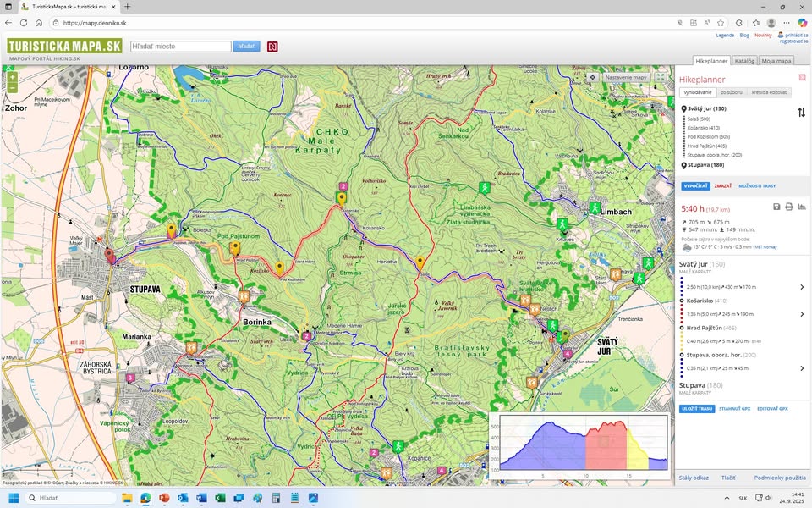The image size is (812, 508).
Task: Click the Zmazať link
Action: pyautogui.click(x=723, y=186)
